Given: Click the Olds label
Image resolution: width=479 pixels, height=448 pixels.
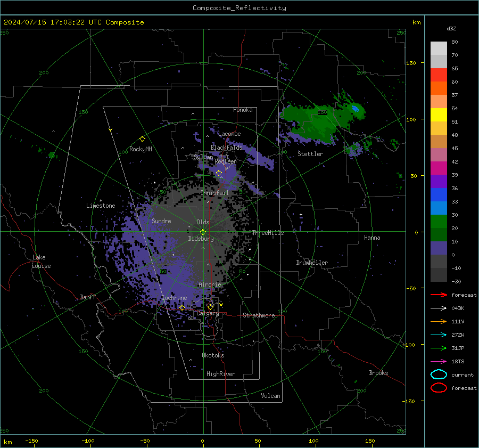Looking at the screenshot, I should (x=203, y=222).
